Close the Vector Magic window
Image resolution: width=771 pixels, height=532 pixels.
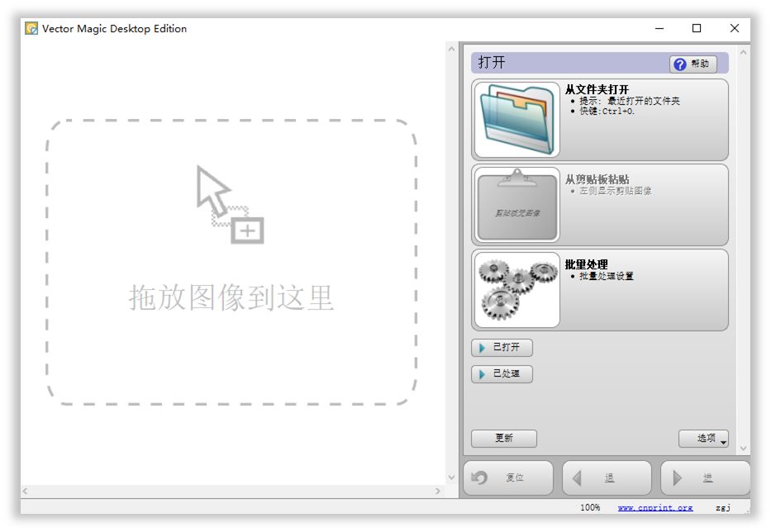pos(734,29)
